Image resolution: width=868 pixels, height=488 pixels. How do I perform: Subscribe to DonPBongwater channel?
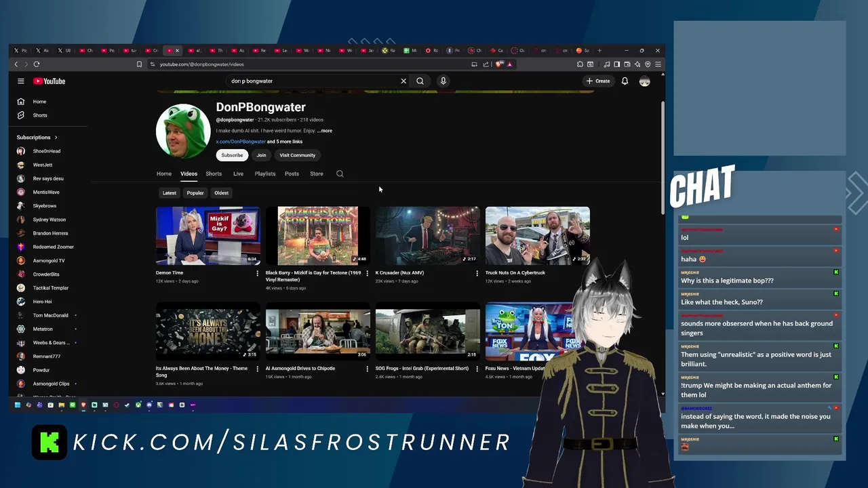(232, 155)
